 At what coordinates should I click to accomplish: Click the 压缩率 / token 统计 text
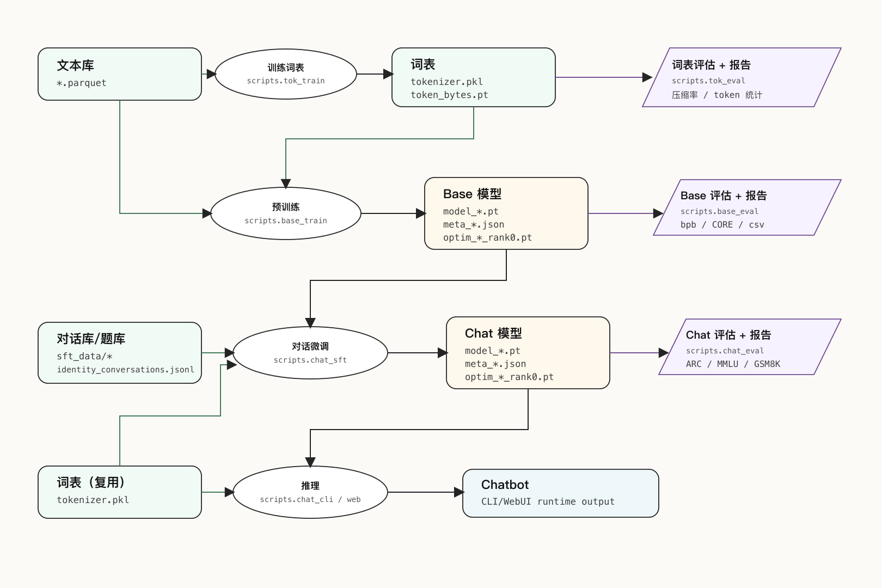click(x=716, y=95)
